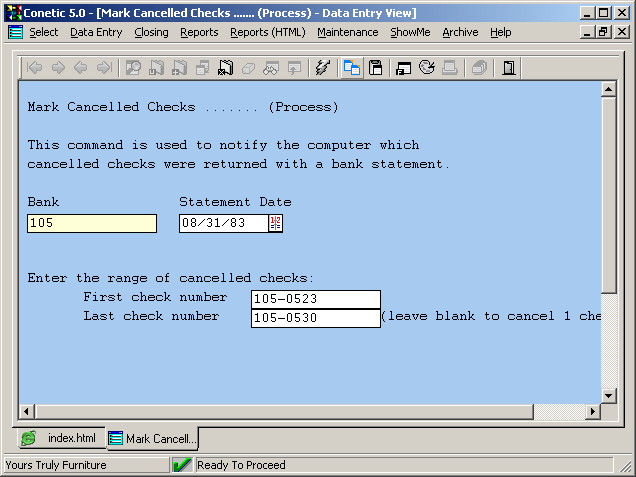Toggle the blue overlapping windows toolbar button
The height and width of the screenshot is (477, 636).
point(352,68)
